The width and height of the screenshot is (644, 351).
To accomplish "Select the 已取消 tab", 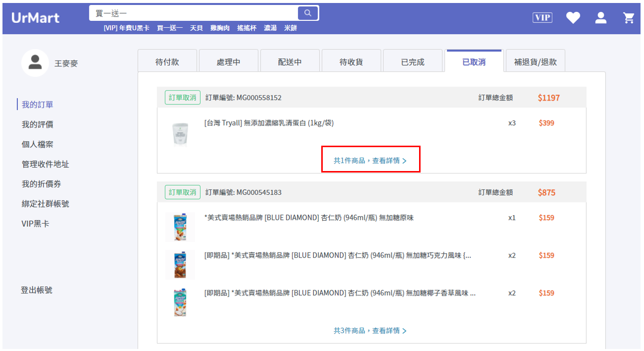I will point(474,61).
